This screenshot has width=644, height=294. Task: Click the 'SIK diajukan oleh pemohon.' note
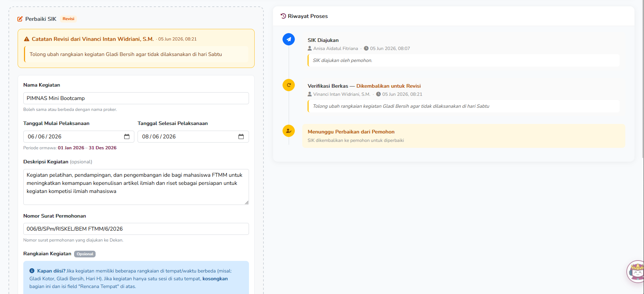(x=342, y=61)
